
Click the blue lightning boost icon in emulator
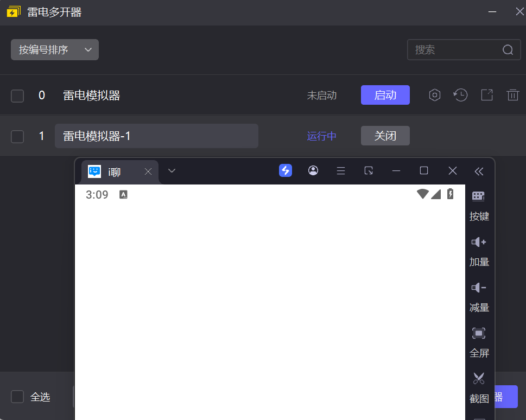[x=286, y=170]
